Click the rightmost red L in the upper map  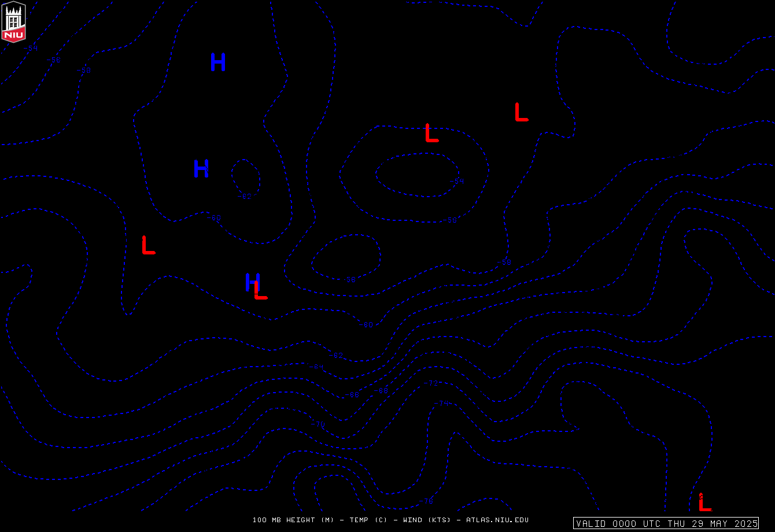click(x=521, y=112)
